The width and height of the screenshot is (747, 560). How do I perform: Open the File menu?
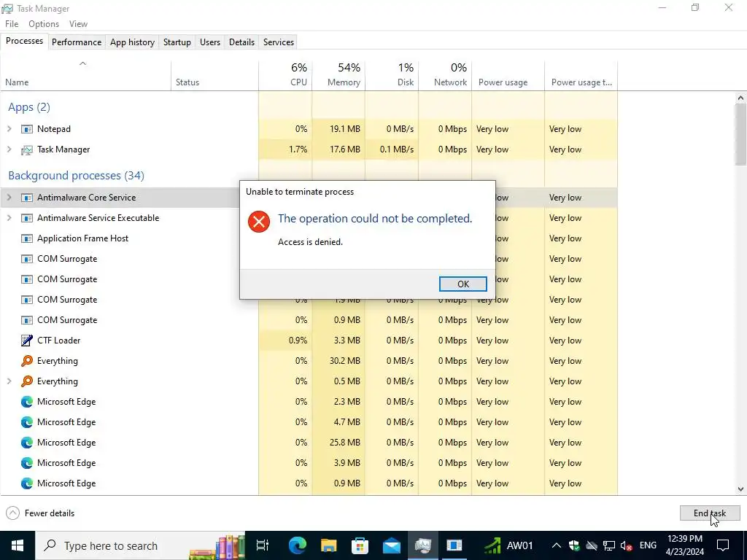(12, 24)
